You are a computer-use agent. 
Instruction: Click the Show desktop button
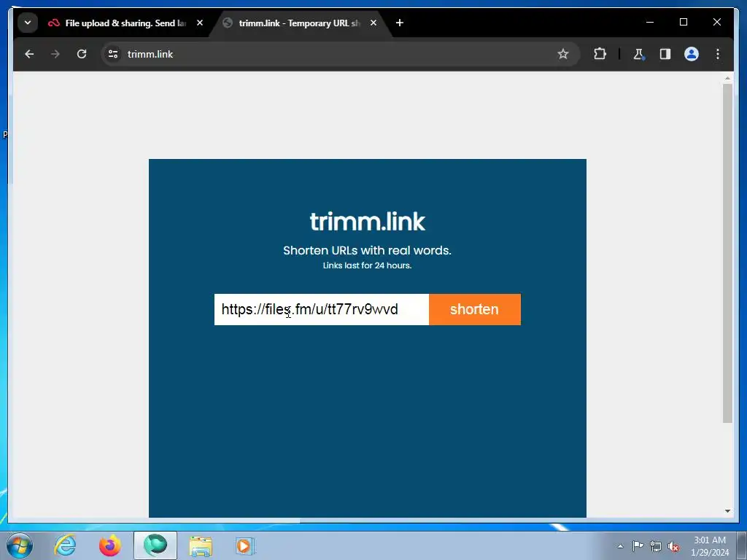click(742, 545)
